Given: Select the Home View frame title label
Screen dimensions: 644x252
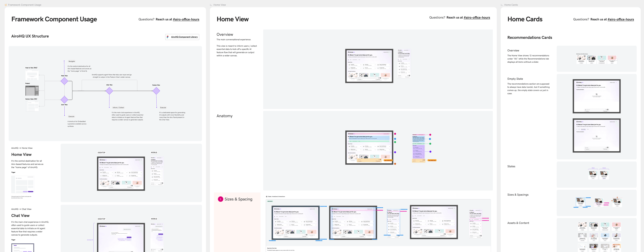Looking at the screenshot, I should [x=219, y=5].
